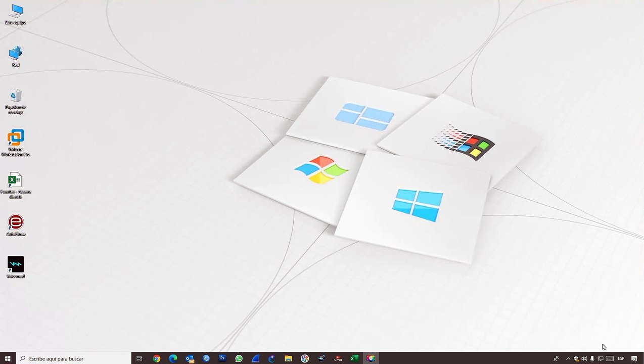The image size is (644, 364).
Task: Open Photoshop from the taskbar
Action: click(222, 358)
